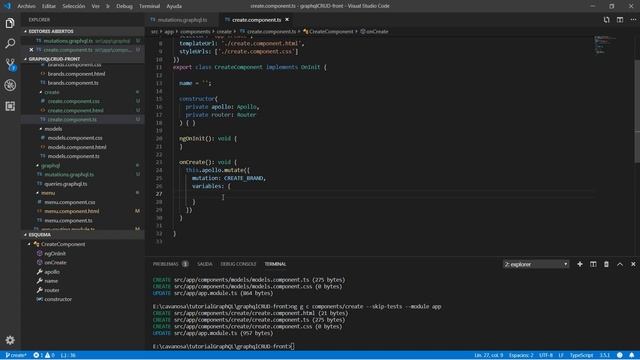Open the notifications bell in status bar
640x360 pixels.
coord(631,355)
